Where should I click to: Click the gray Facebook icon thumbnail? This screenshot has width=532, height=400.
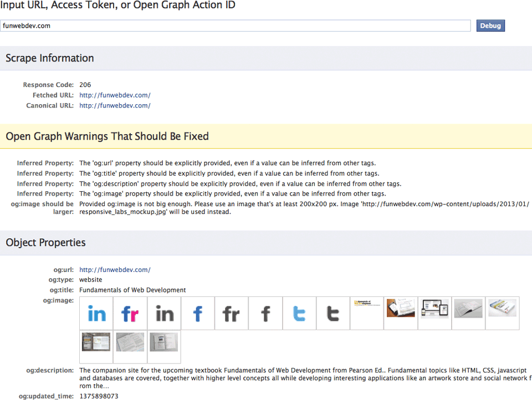pos(265,314)
